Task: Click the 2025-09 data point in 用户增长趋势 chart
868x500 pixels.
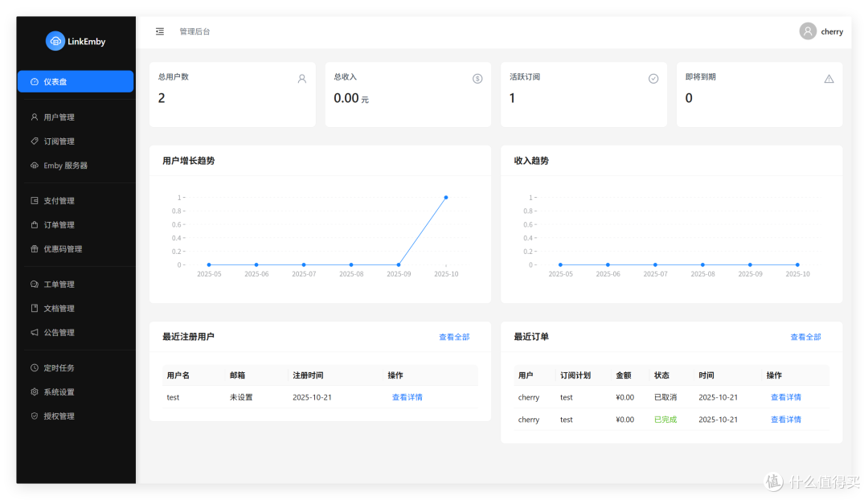Action: [399, 264]
